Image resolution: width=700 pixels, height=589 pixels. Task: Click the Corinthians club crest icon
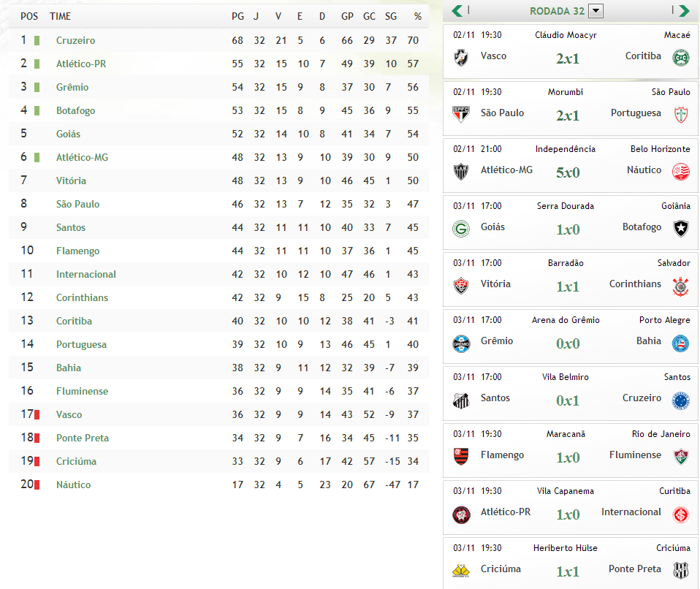coord(681,285)
